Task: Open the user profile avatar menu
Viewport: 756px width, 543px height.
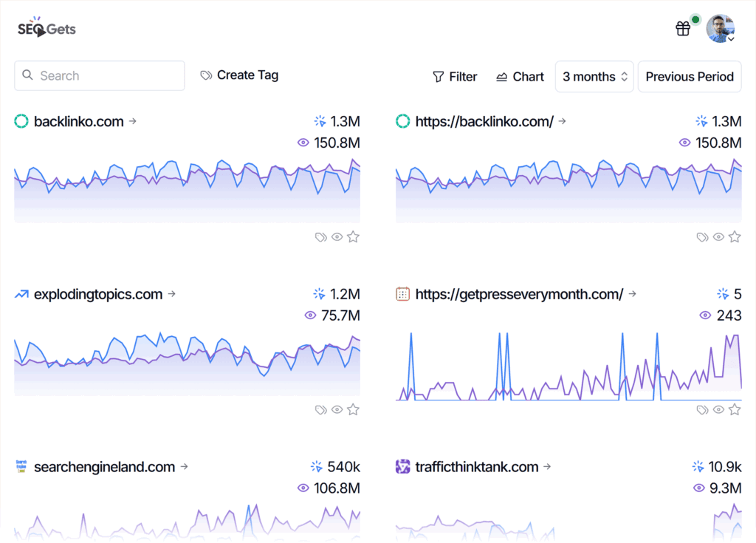Action: pos(720,29)
